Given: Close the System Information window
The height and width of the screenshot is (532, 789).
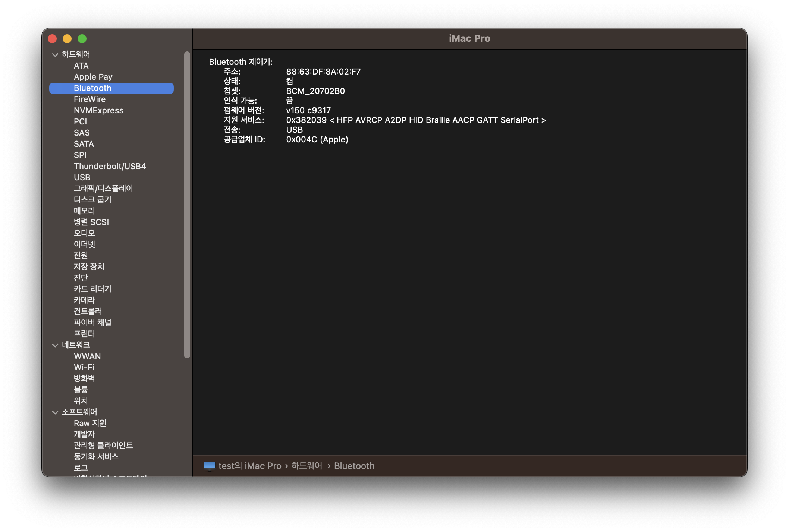Looking at the screenshot, I should pos(52,39).
